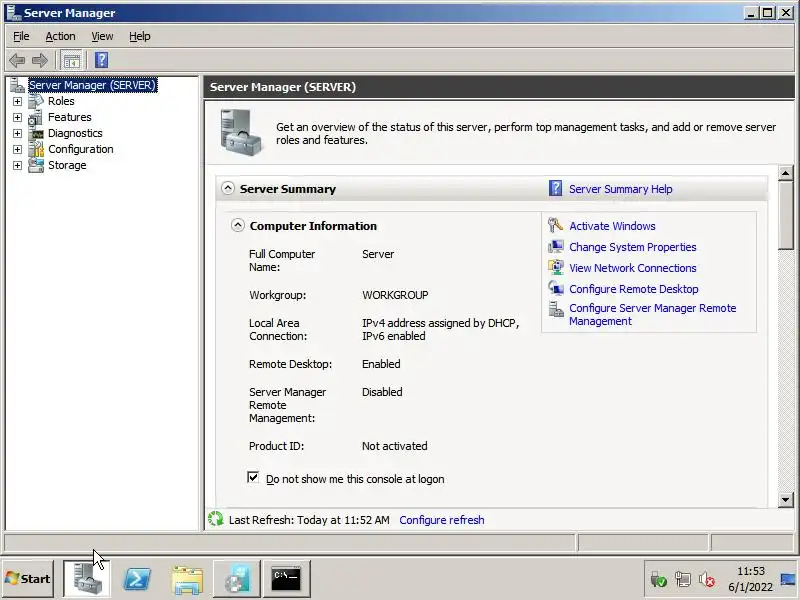Collapse the Server Summary section
This screenshot has width=800, height=600.
[x=228, y=188]
